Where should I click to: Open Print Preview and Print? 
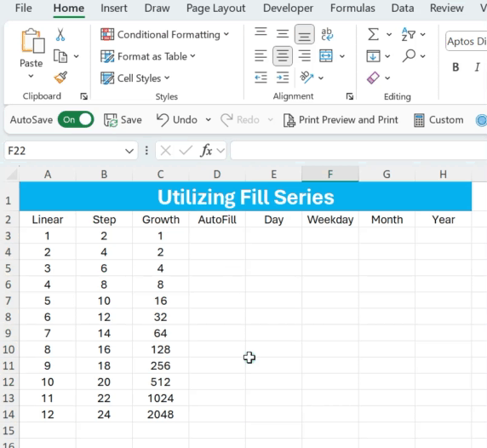(x=341, y=120)
